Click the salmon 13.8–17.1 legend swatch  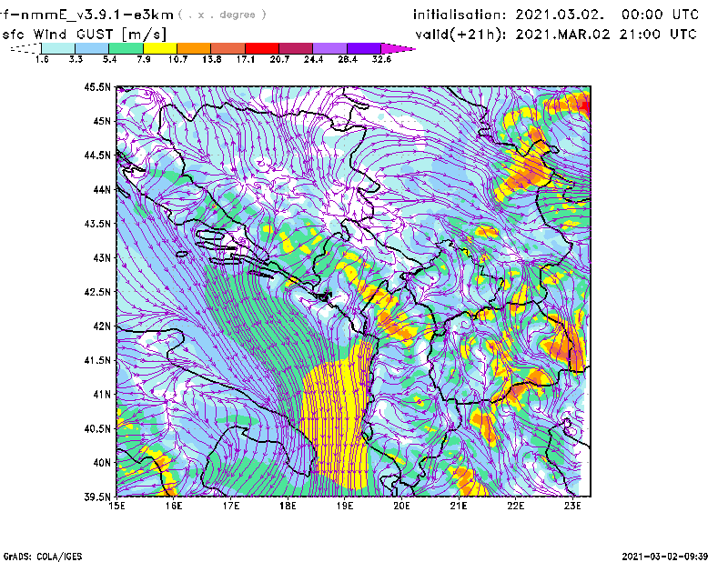click(228, 48)
